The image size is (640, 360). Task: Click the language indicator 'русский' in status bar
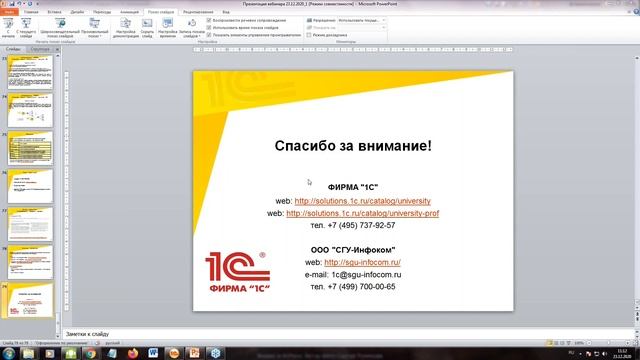click(113, 343)
